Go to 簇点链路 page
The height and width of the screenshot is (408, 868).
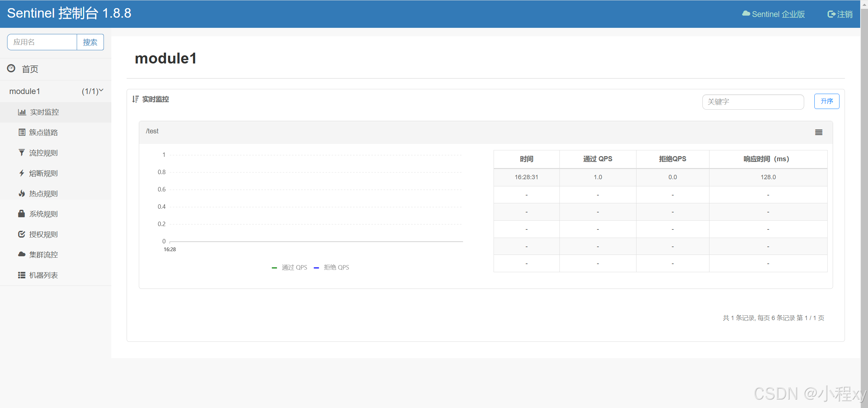point(55,132)
